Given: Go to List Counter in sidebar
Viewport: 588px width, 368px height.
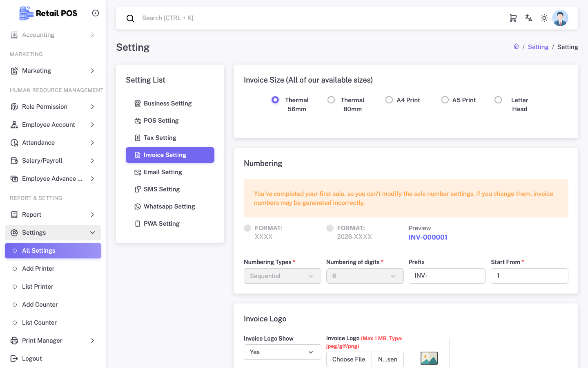Looking at the screenshot, I should pyautogui.click(x=53, y=323).
